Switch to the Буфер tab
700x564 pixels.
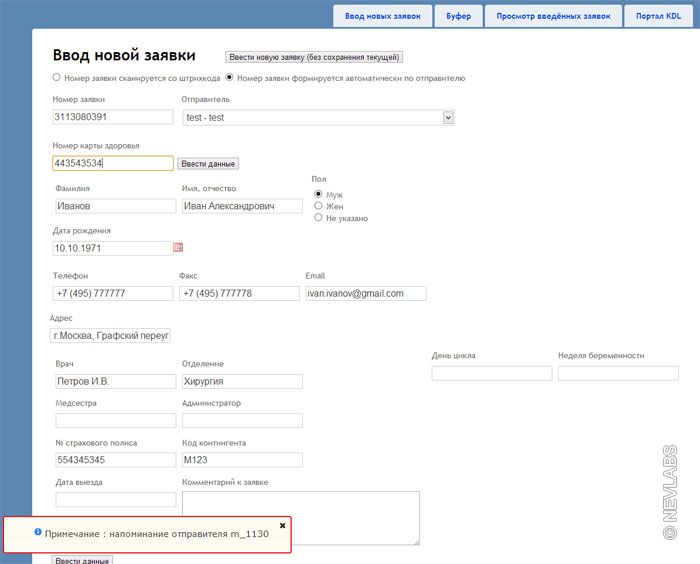[458, 16]
